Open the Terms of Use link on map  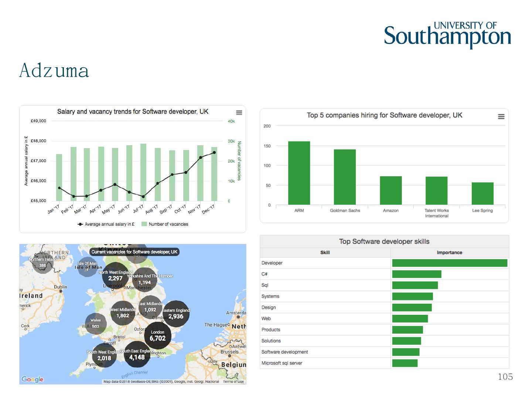point(233,382)
